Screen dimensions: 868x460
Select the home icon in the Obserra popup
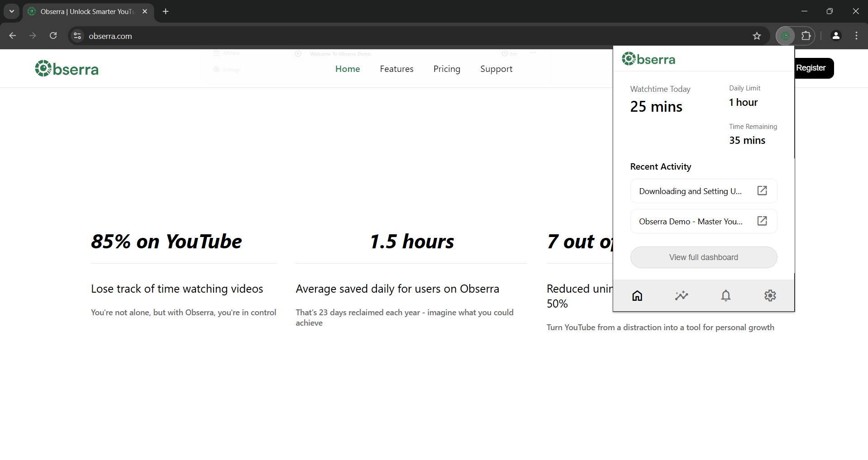click(637, 295)
